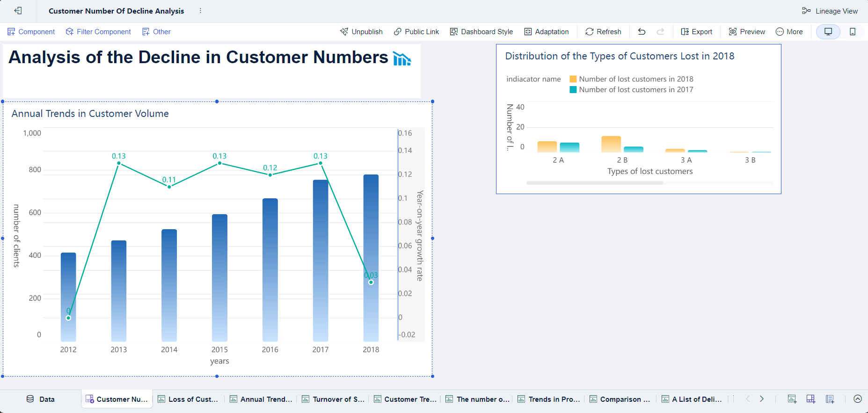Open the Trends in Pro... tab

tap(549, 399)
